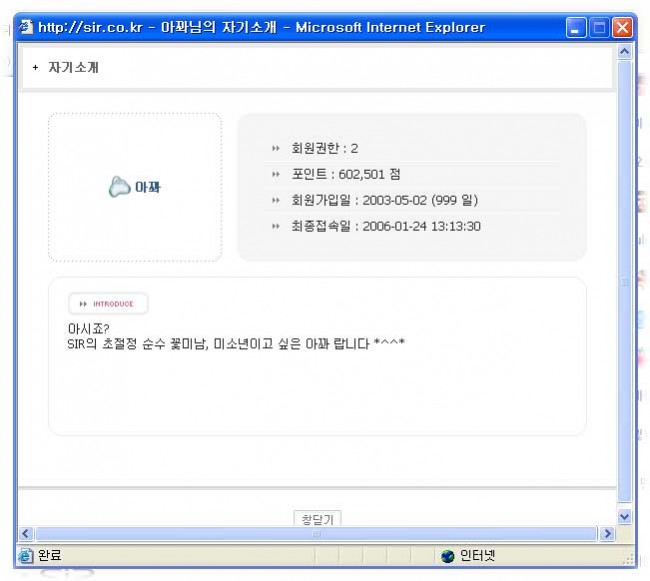Click the horizontal scrollbar left arrow
Image resolution: width=650 pixels, height=581 pixels.
click(26, 533)
